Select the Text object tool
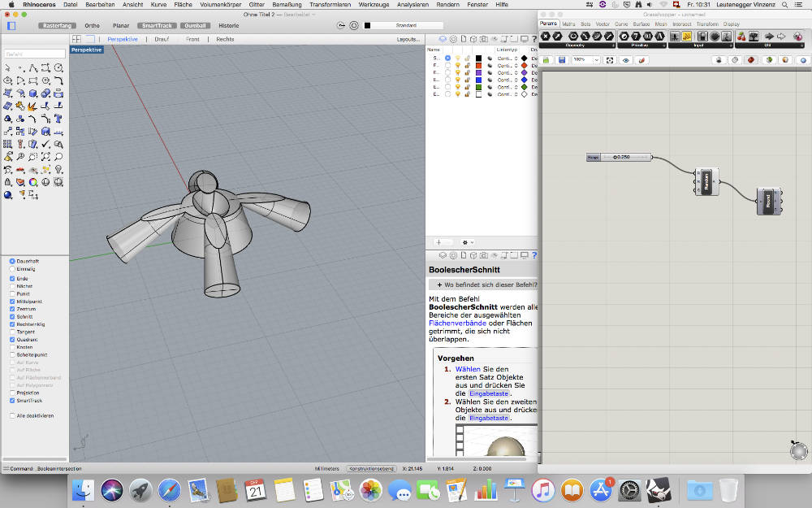 (x=58, y=119)
